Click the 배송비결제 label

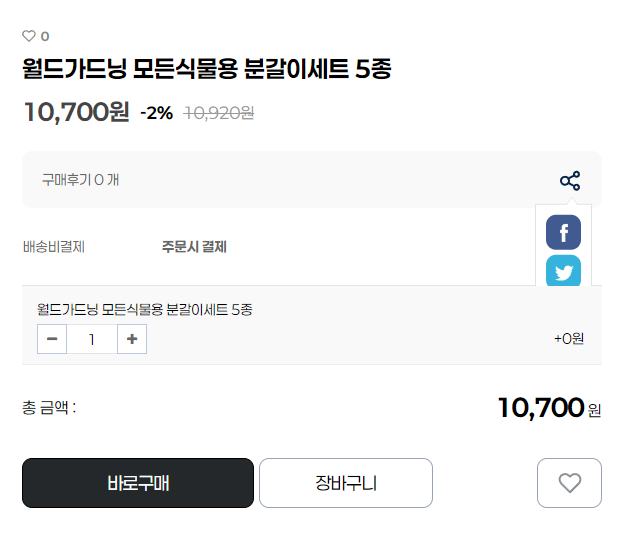coord(54,247)
